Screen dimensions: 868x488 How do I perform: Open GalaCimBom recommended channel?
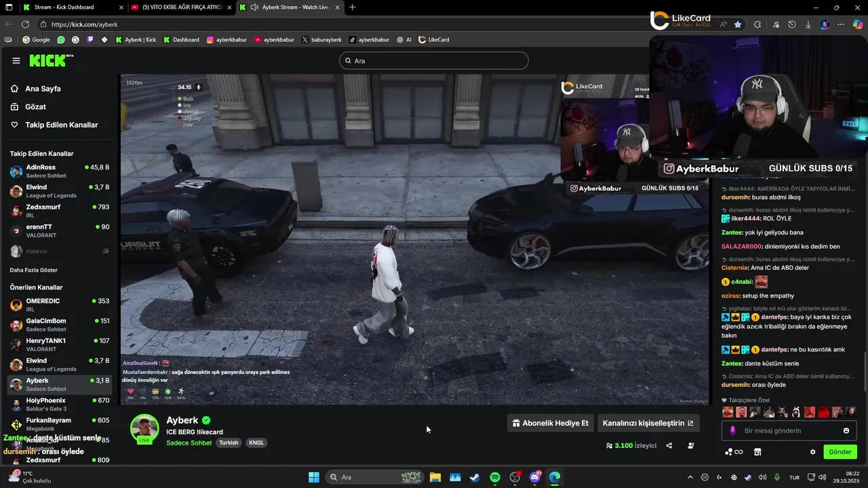pyautogui.click(x=60, y=325)
